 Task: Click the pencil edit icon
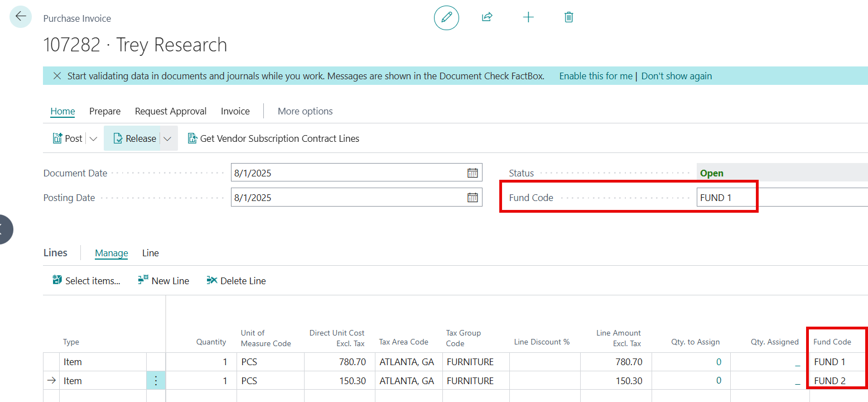pos(446,17)
